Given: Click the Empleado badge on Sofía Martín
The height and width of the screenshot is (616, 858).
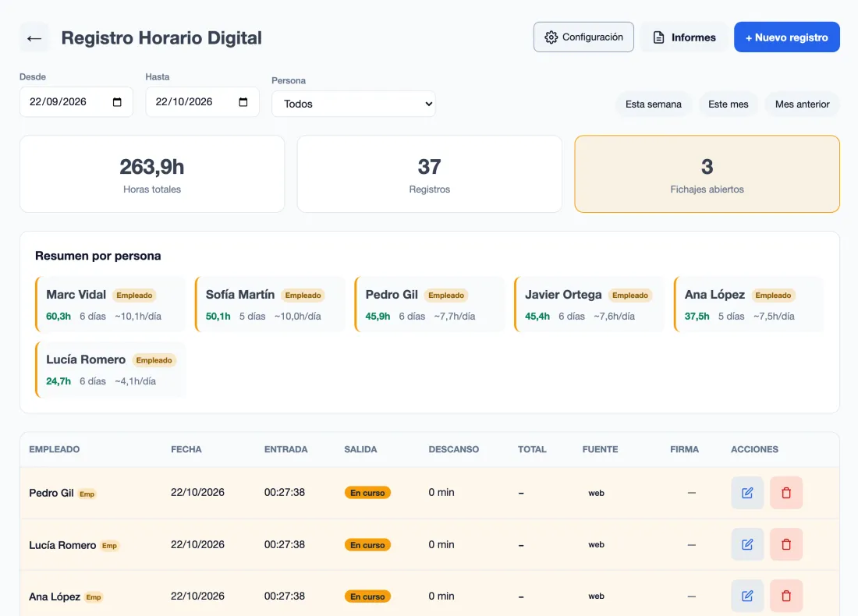Looking at the screenshot, I should [303, 296].
